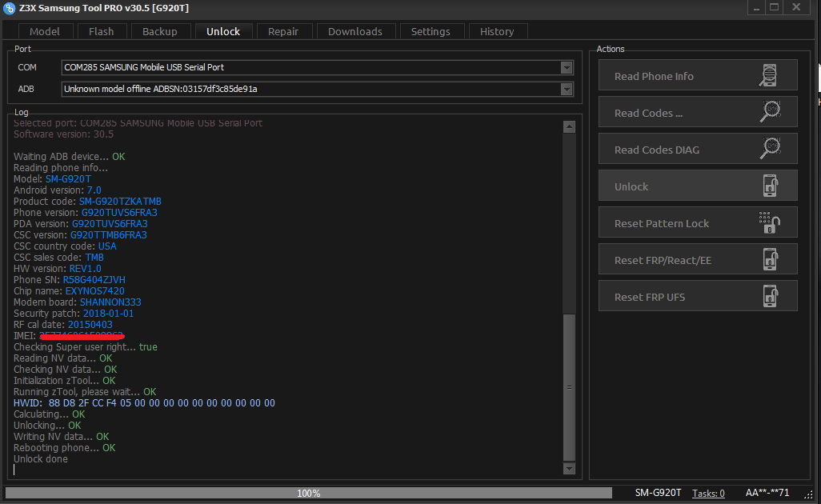Open the COM port dropdown arrow

click(x=567, y=67)
